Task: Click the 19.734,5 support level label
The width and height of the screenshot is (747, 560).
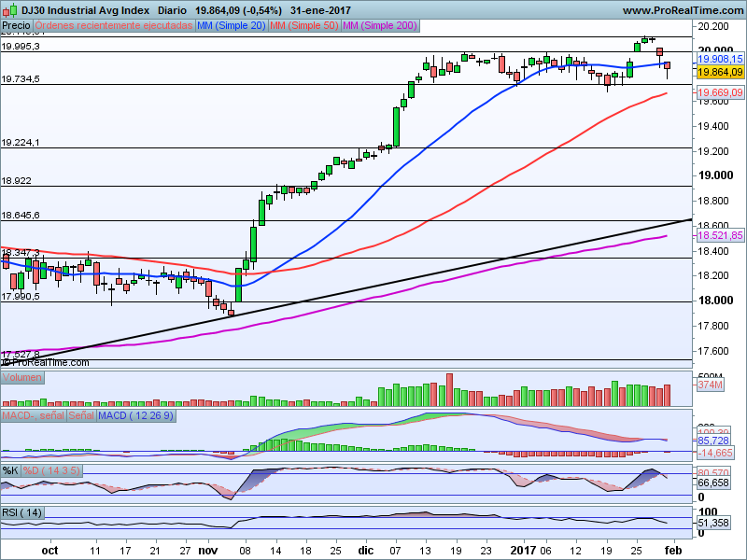Action: (x=21, y=79)
